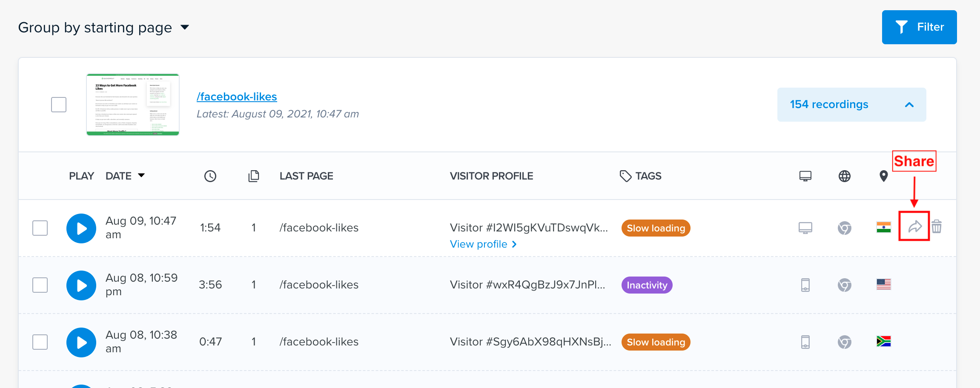
Task: Click Slow loading tag in Aug 08, 10:38 am row
Action: pos(656,342)
